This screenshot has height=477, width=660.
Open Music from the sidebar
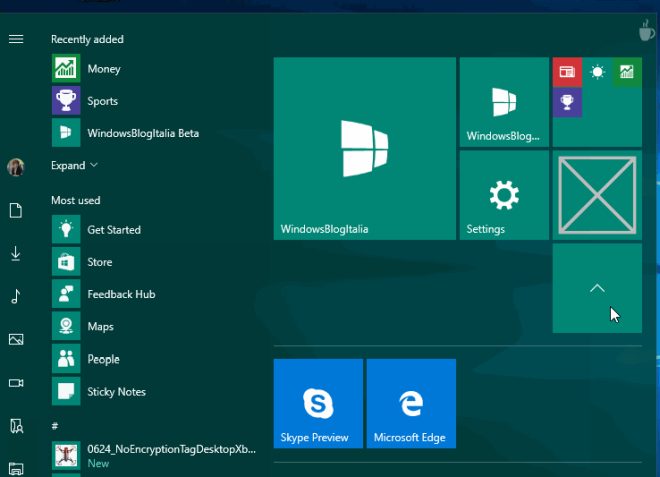click(x=16, y=296)
